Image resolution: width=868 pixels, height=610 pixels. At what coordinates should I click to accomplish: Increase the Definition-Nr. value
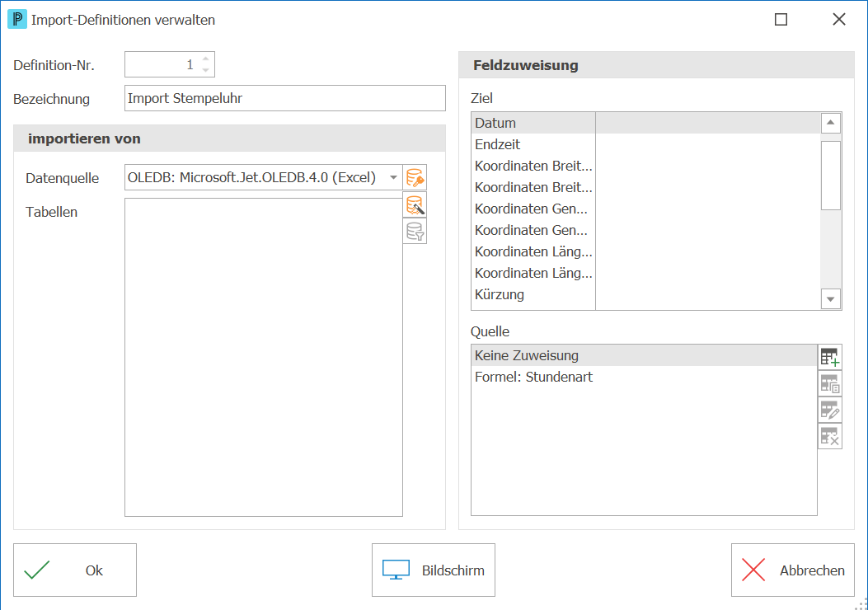pos(205,59)
